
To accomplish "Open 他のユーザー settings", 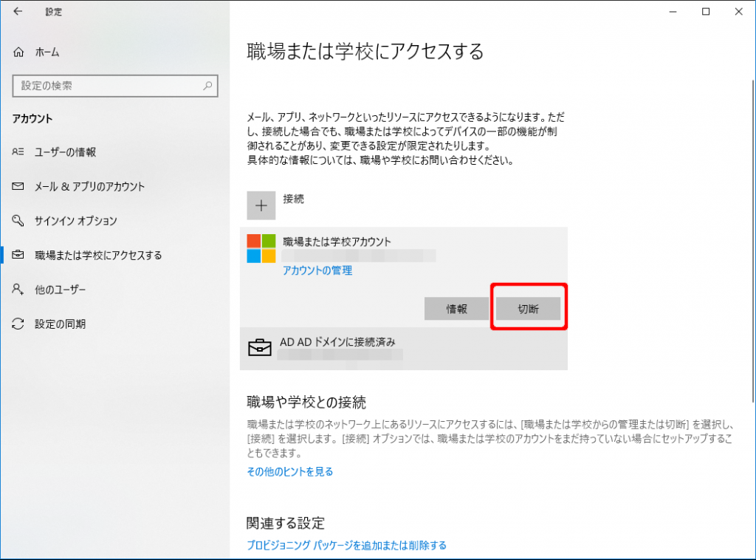I will (x=17, y=290).
